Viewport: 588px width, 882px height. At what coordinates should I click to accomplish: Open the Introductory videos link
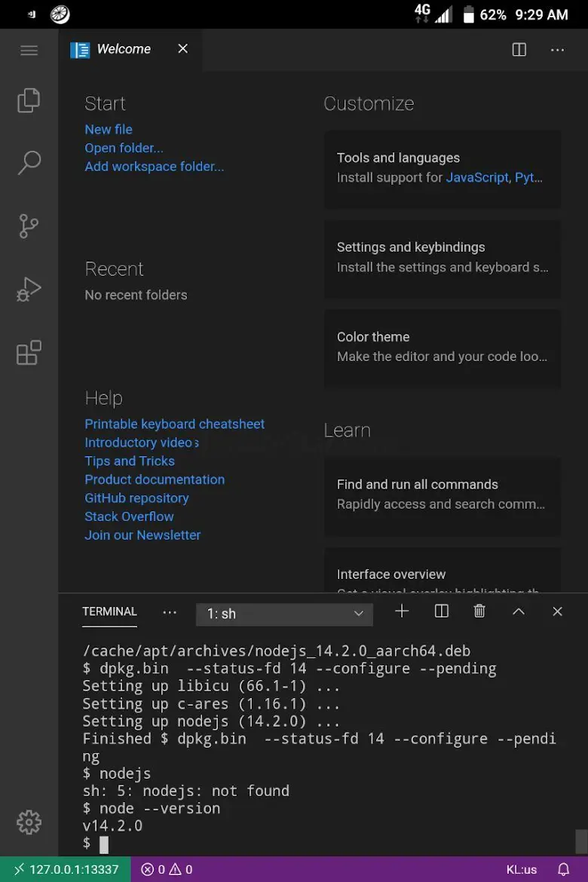[141, 443]
